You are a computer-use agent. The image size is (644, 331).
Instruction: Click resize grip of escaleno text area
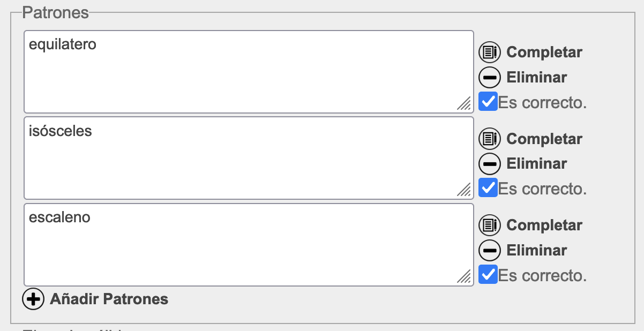pos(464,276)
